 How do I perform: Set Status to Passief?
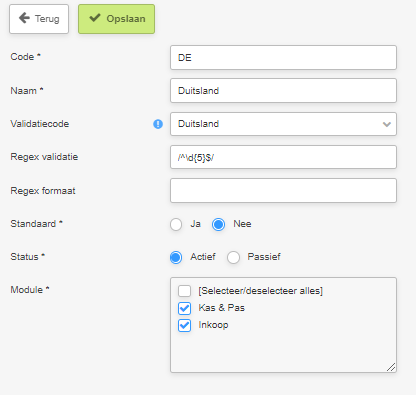click(x=233, y=257)
